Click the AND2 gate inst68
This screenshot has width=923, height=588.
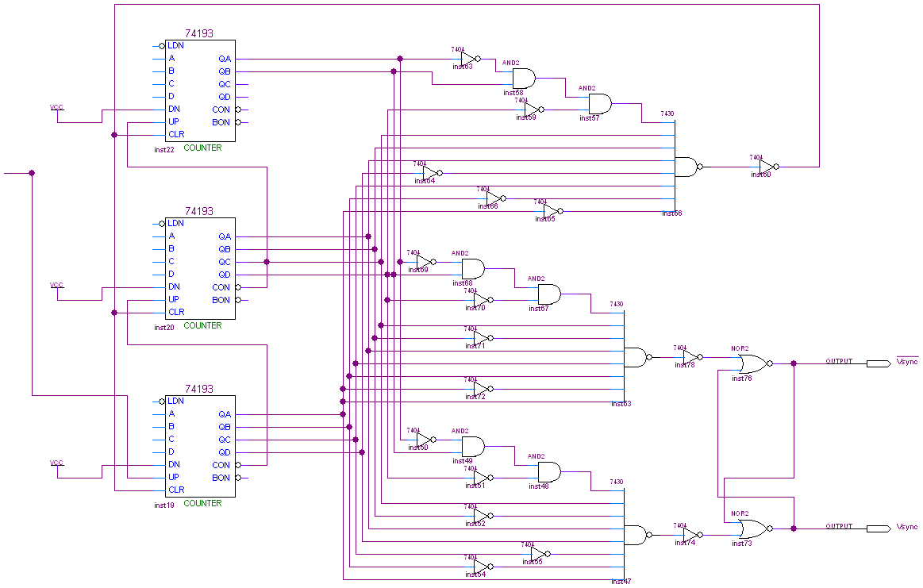[472, 268]
